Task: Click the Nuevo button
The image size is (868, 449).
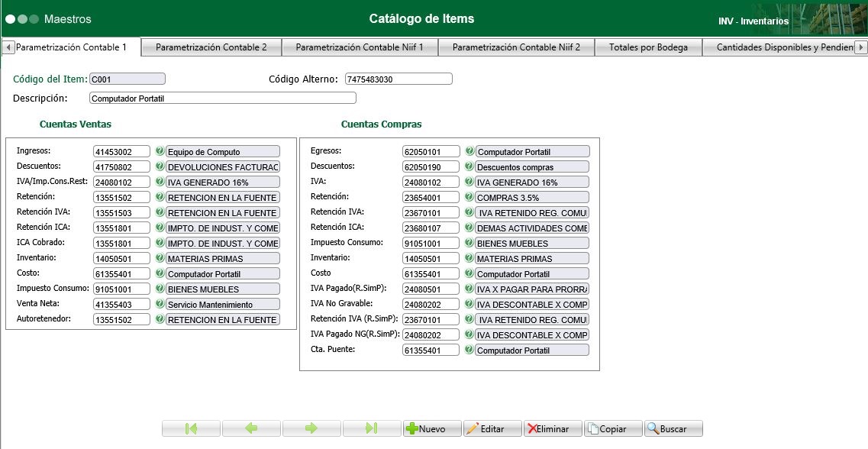Action: click(432, 428)
